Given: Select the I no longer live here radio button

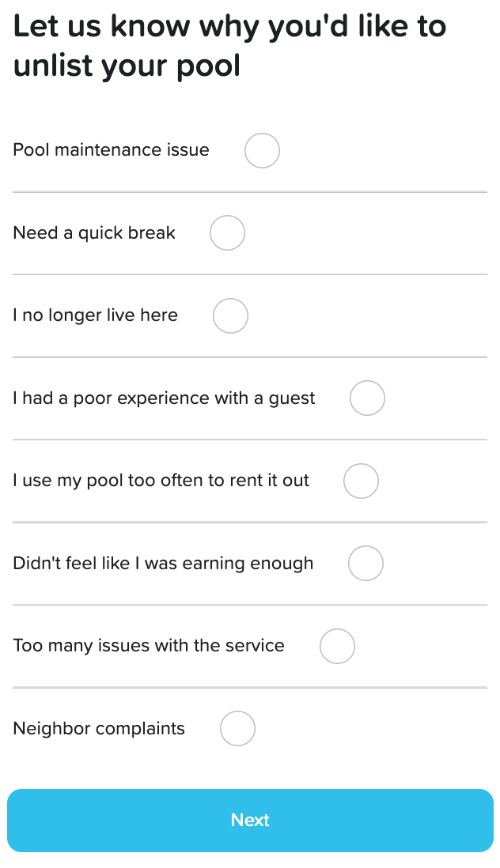Looking at the screenshot, I should tap(230, 315).
